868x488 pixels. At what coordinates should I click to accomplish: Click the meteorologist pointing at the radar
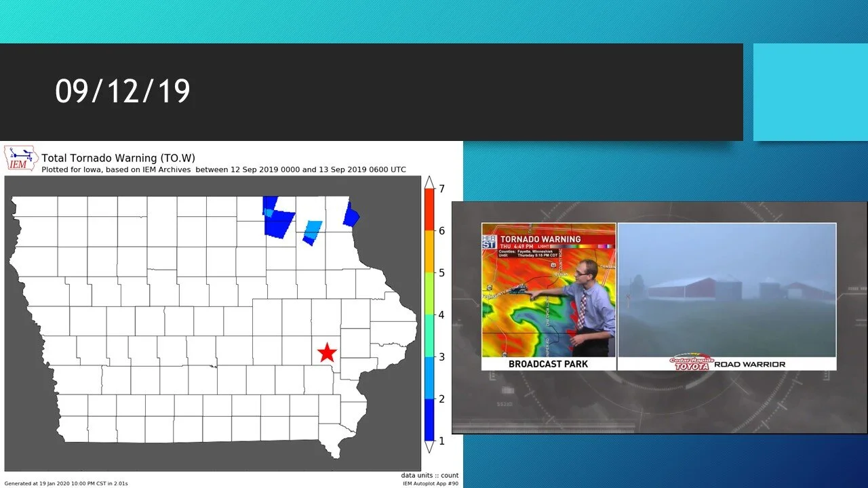coord(587,308)
